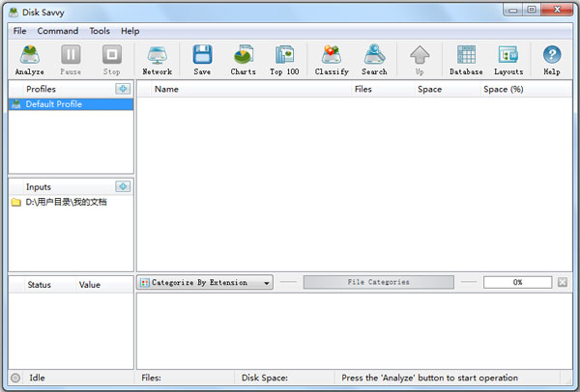Open the File menu
Viewport: 580px width, 392px height.
point(19,31)
